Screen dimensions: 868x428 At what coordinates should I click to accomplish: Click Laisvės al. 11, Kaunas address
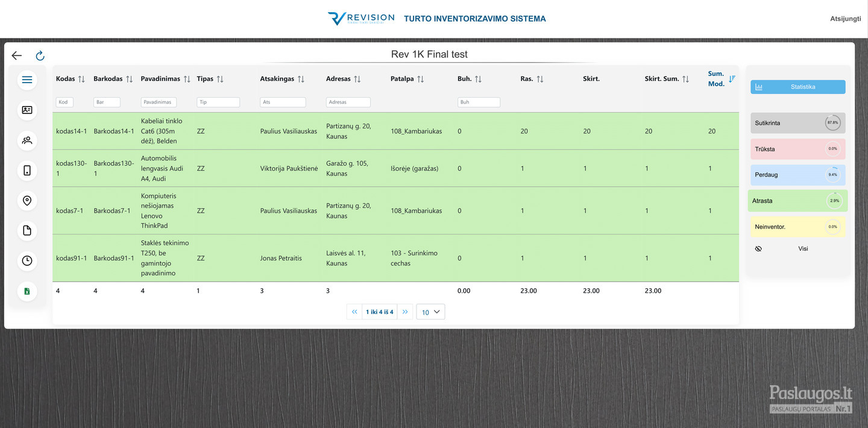click(x=346, y=258)
